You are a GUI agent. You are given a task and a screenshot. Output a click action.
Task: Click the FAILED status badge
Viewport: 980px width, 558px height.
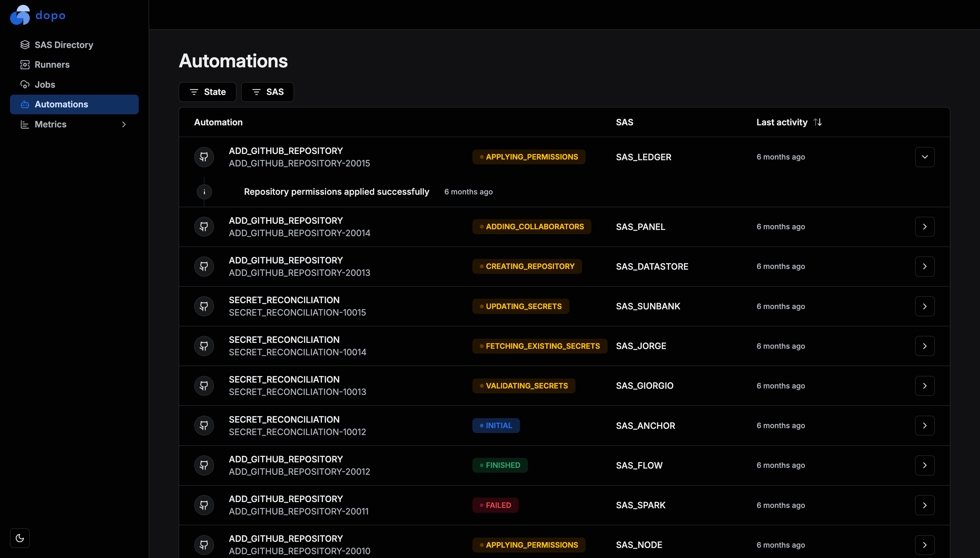tap(495, 505)
